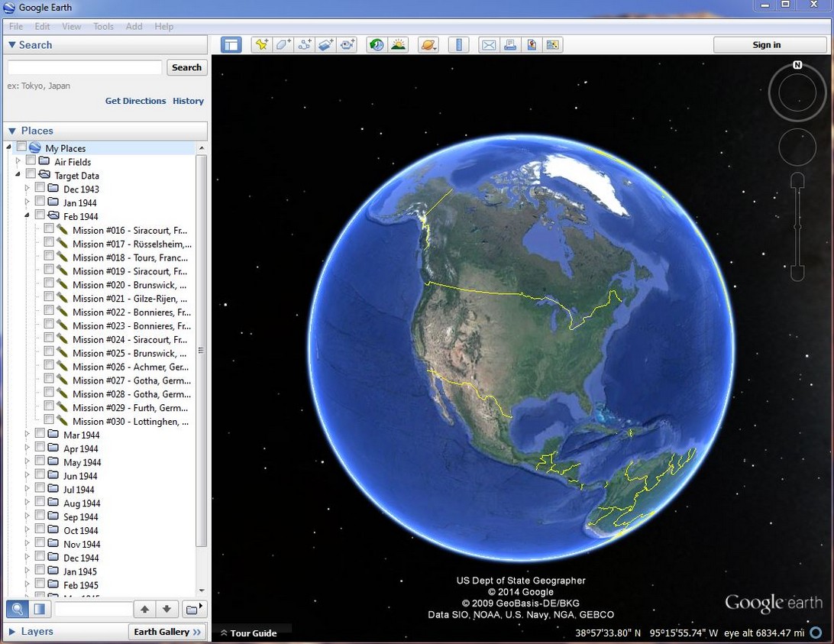Screen dimensions: 834x644
Task: Click the Record a Tour camera icon
Action: coord(347,45)
